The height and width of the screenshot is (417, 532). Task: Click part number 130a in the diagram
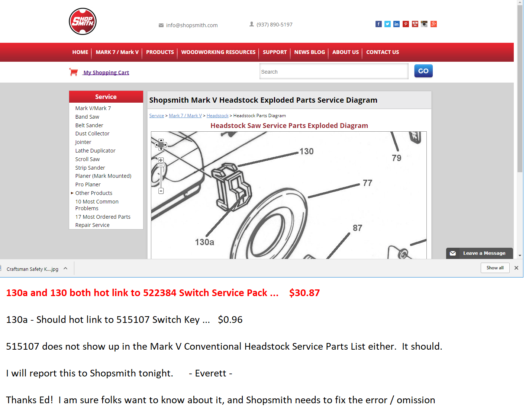tap(204, 242)
